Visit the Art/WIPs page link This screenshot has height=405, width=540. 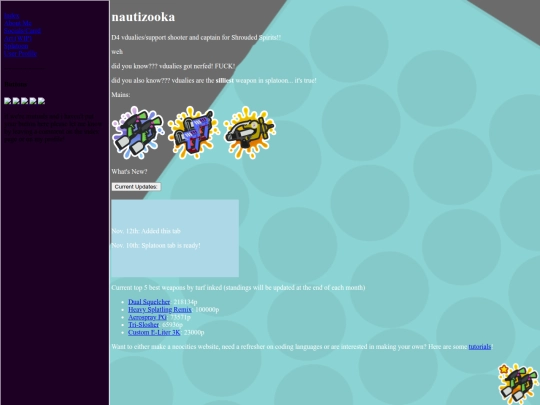[18, 38]
